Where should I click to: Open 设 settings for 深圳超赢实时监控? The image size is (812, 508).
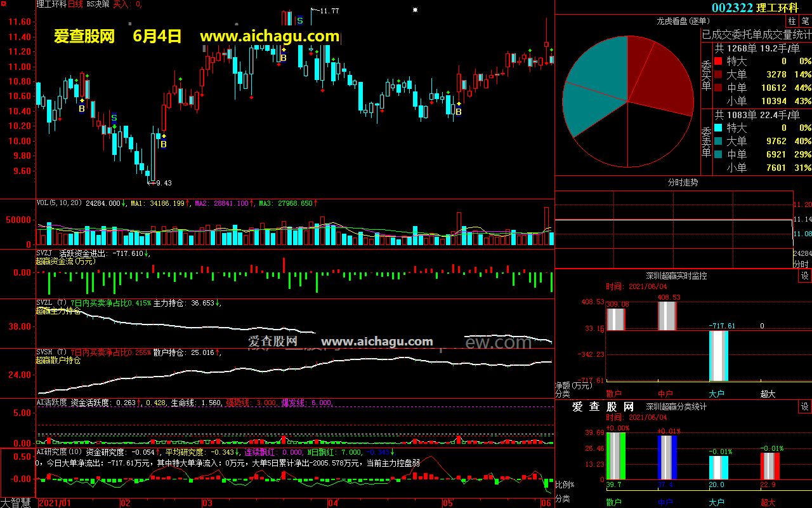(804, 276)
